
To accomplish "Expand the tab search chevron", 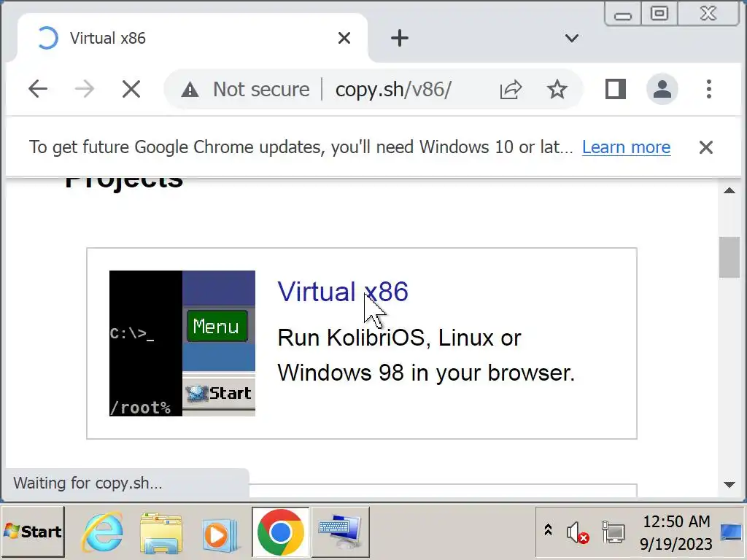I will pos(572,38).
